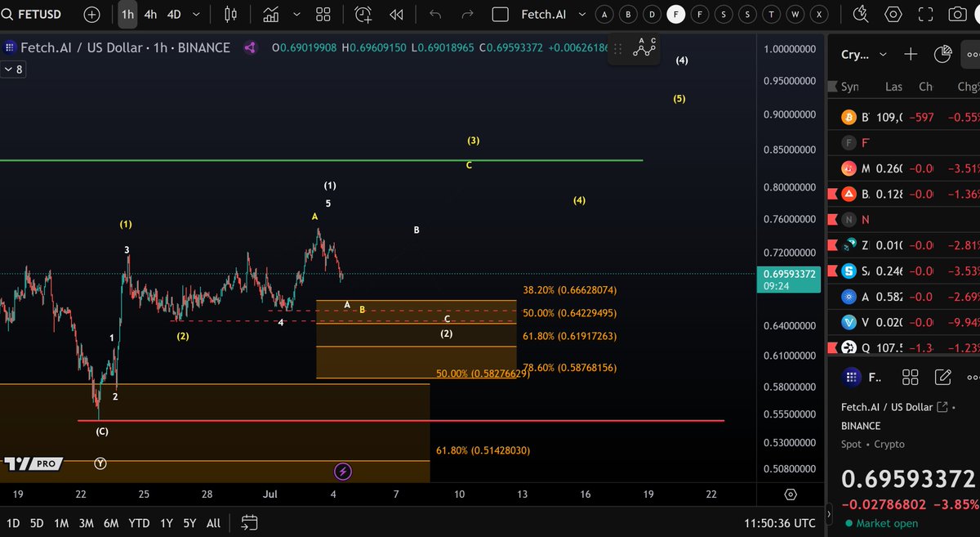Select the 4D timeframe
The width and height of the screenshot is (980, 537).
(x=174, y=14)
